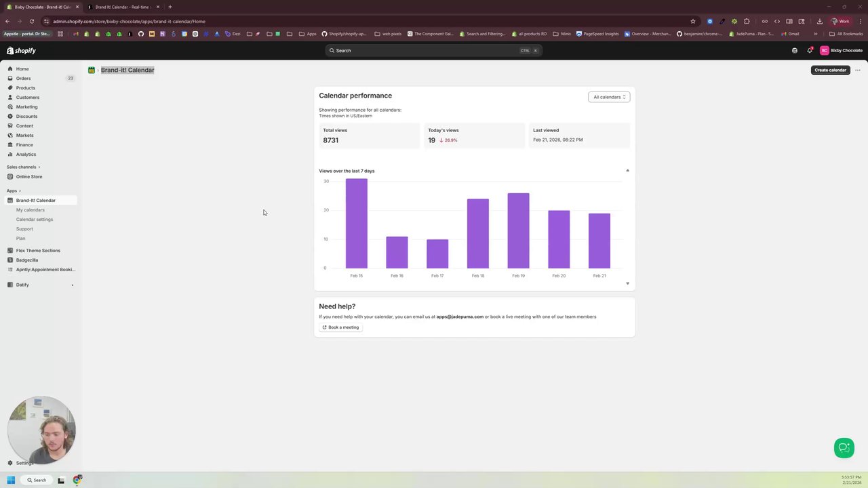The width and height of the screenshot is (868, 488).
Task: Open the notifications bell in Shopify header
Action: (810, 50)
